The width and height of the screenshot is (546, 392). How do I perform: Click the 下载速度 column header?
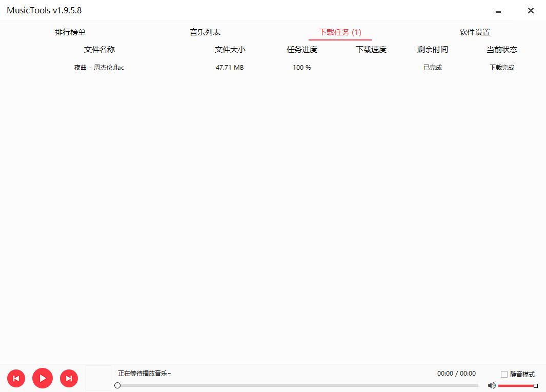pyautogui.click(x=371, y=50)
